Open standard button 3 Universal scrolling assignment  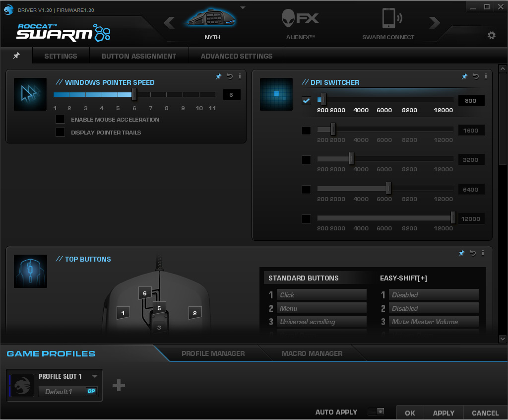pos(321,322)
